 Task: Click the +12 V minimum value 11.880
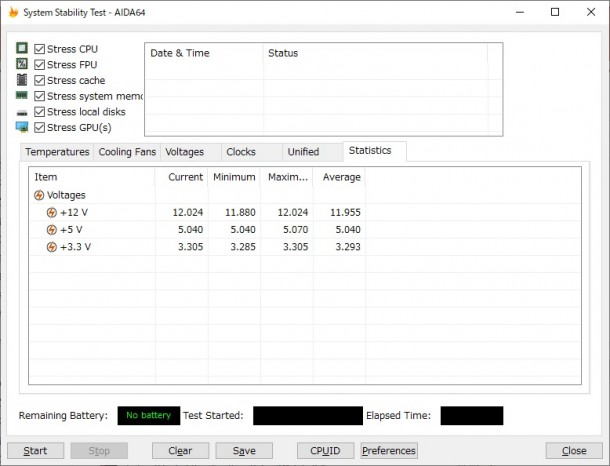[x=240, y=212]
